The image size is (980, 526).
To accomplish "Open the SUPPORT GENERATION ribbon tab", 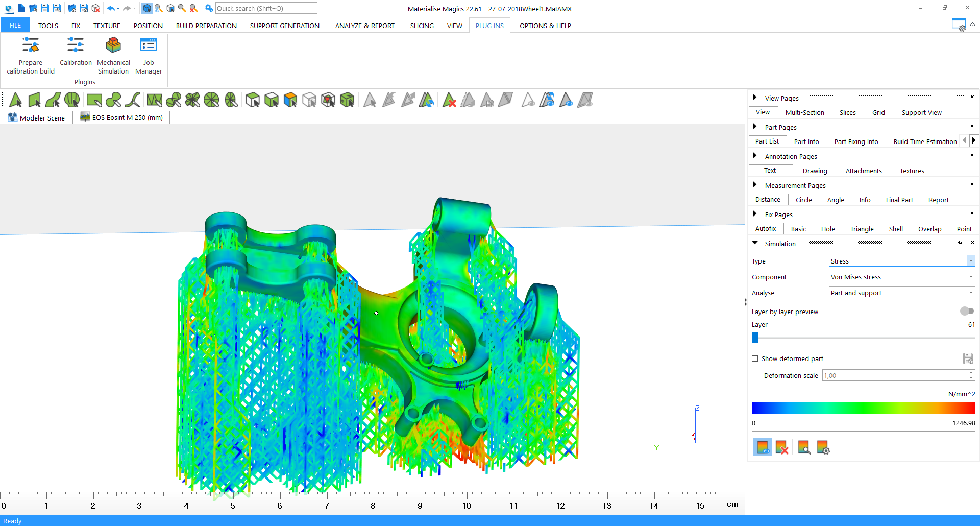I will [284, 26].
